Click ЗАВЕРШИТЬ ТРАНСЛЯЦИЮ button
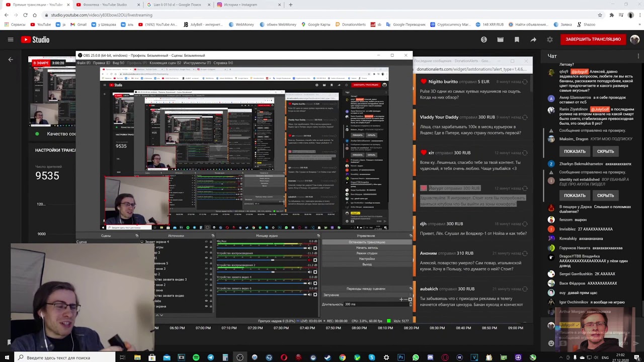This screenshot has width=644, height=362. [x=593, y=39]
